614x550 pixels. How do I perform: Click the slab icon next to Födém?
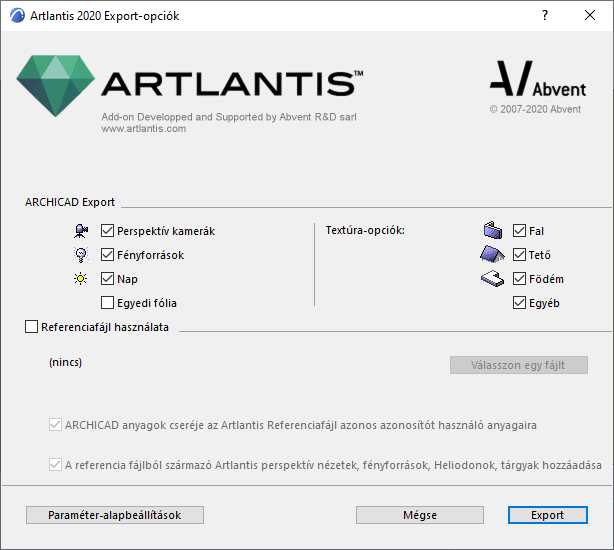[492, 279]
